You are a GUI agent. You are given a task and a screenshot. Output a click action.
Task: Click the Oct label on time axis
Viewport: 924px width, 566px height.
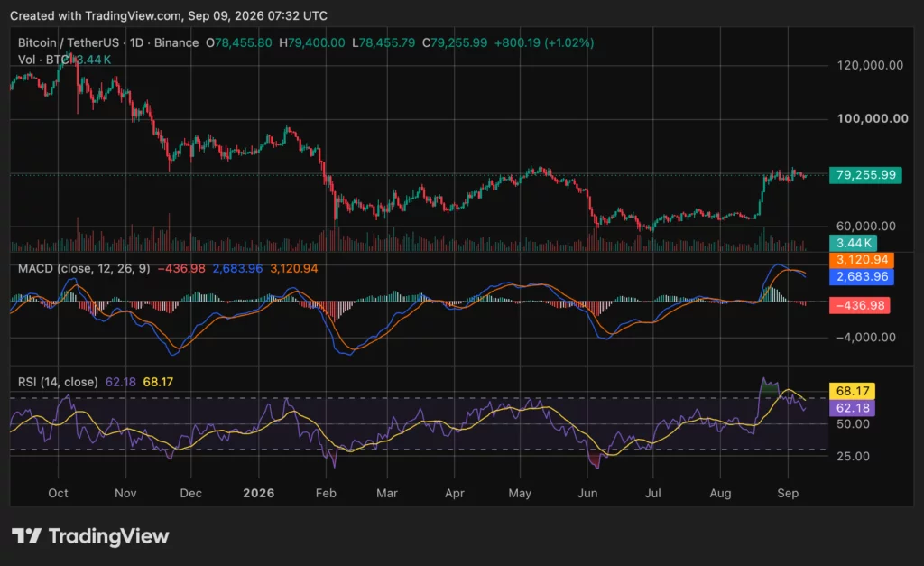pos(58,493)
